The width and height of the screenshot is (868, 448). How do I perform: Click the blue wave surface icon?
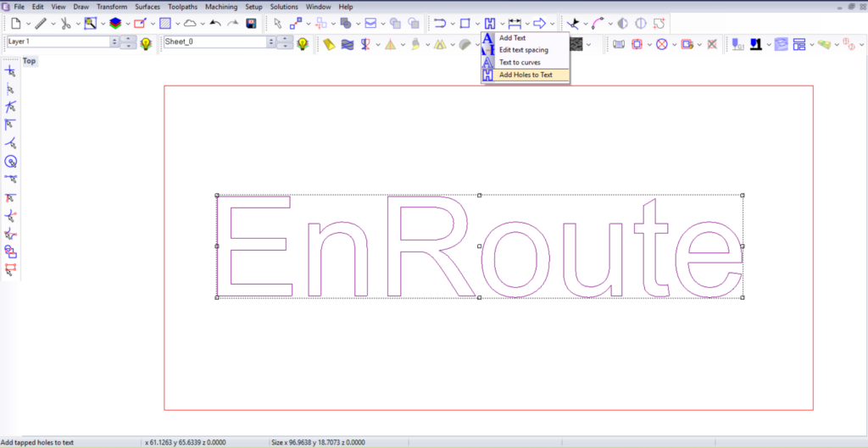click(x=347, y=44)
